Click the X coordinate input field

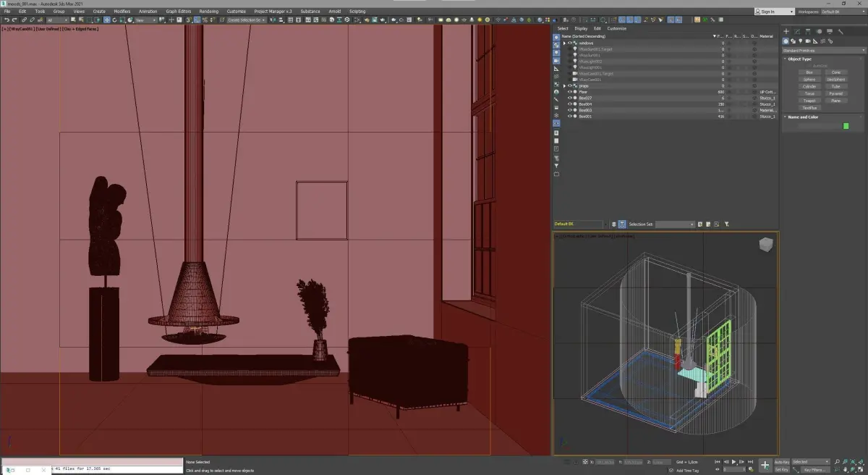(x=605, y=461)
